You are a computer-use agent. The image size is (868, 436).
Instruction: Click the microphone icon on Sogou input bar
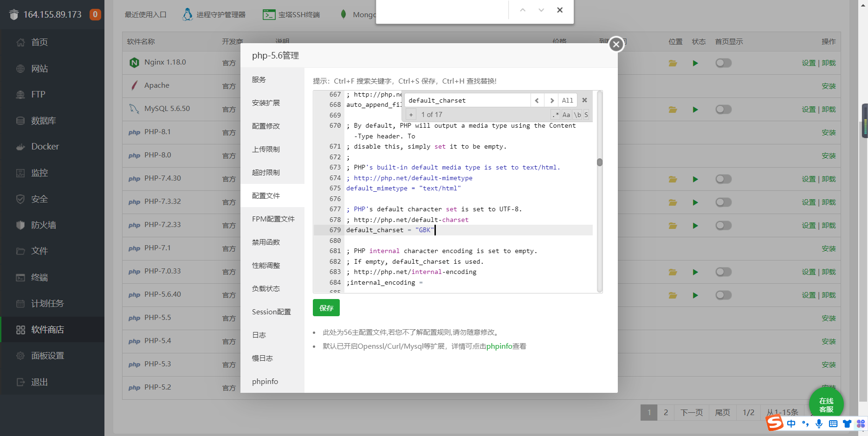(819, 423)
